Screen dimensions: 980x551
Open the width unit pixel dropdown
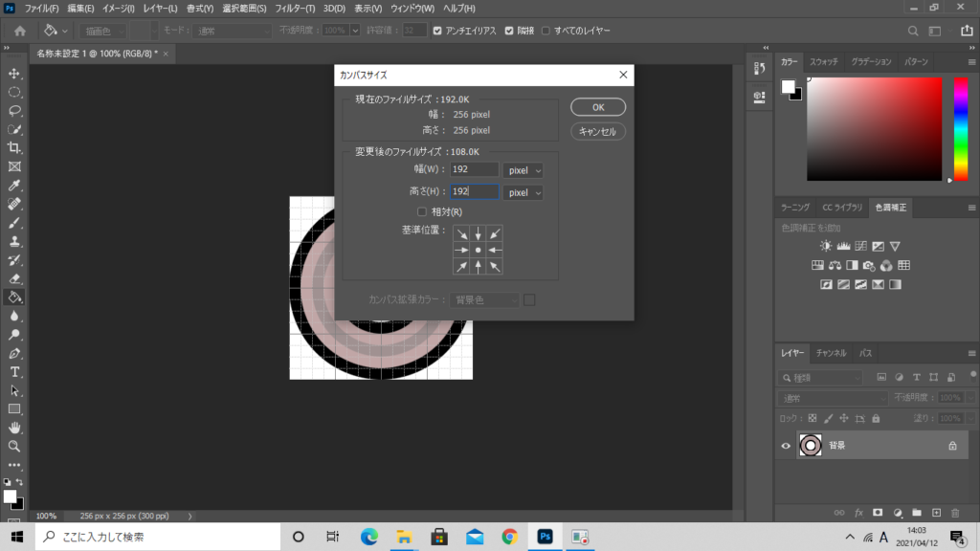pos(523,170)
